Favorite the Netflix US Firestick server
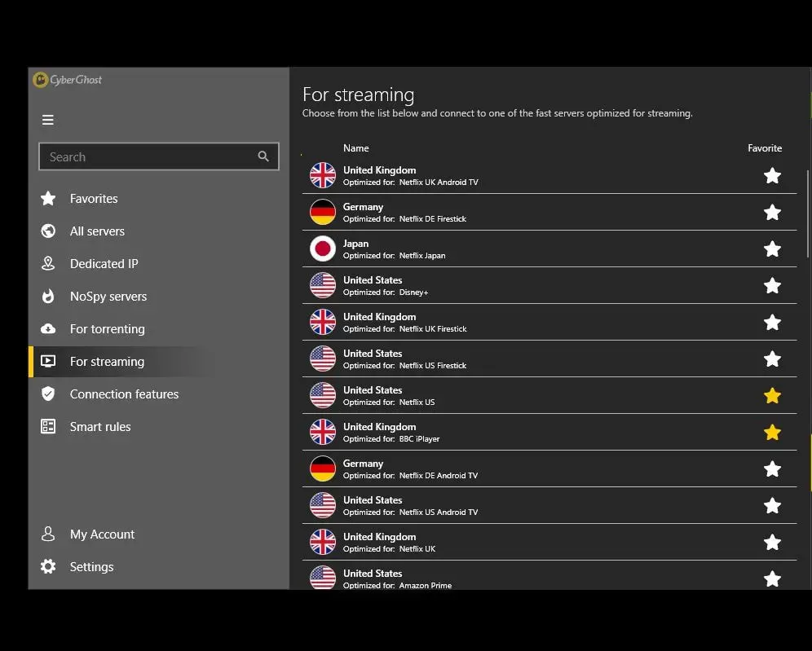Screen dimensions: 812x651 click(x=772, y=358)
